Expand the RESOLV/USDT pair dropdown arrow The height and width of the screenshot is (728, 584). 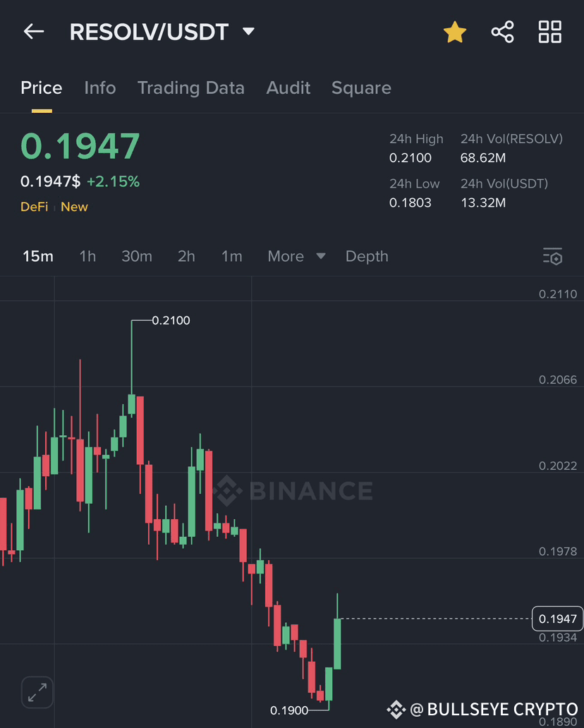tap(249, 32)
